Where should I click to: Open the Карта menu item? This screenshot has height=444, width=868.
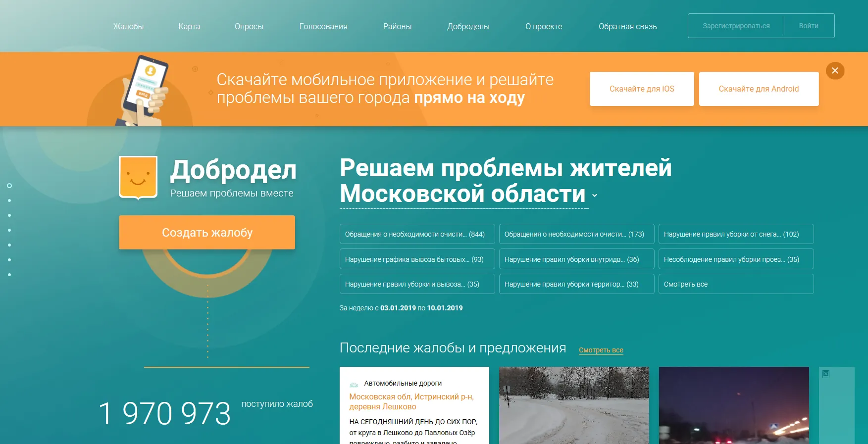189,26
